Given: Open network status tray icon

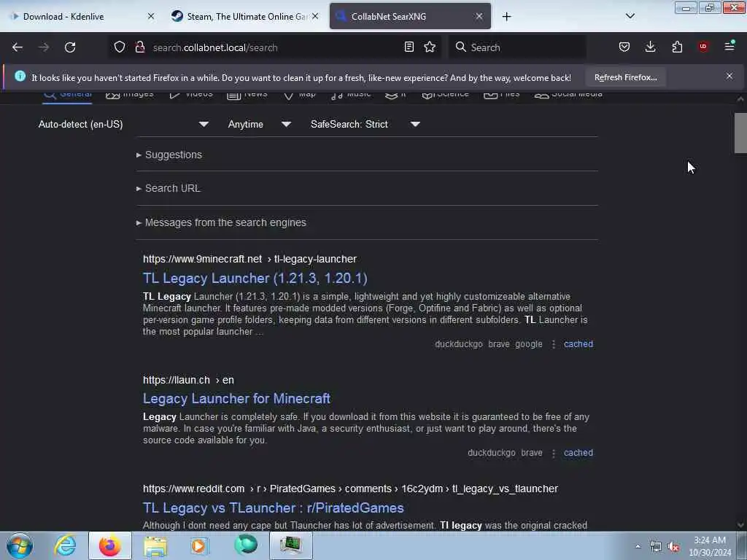Looking at the screenshot, I should (656, 547).
